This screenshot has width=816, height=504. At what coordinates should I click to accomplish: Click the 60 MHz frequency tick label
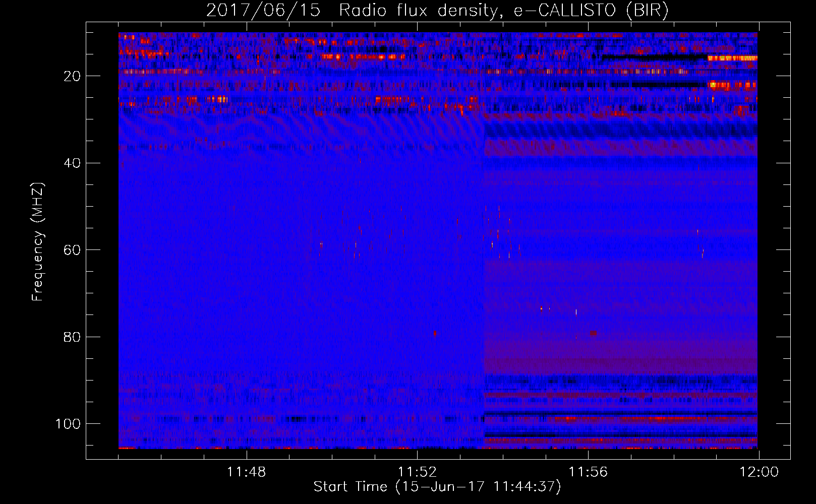pyautogui.click(x=72, y=250)
